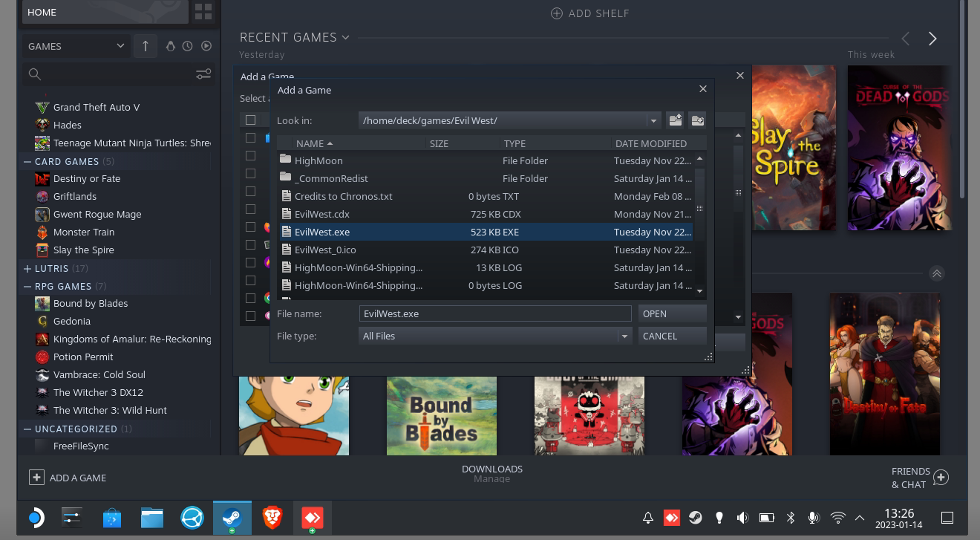Open the Look in path dropdown

(653, 120)
